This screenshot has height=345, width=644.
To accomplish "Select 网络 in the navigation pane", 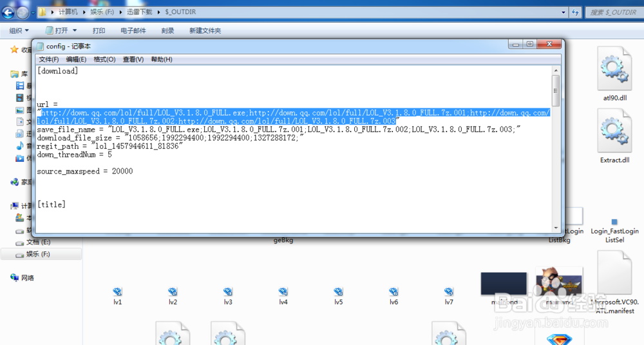I will 22,278.
